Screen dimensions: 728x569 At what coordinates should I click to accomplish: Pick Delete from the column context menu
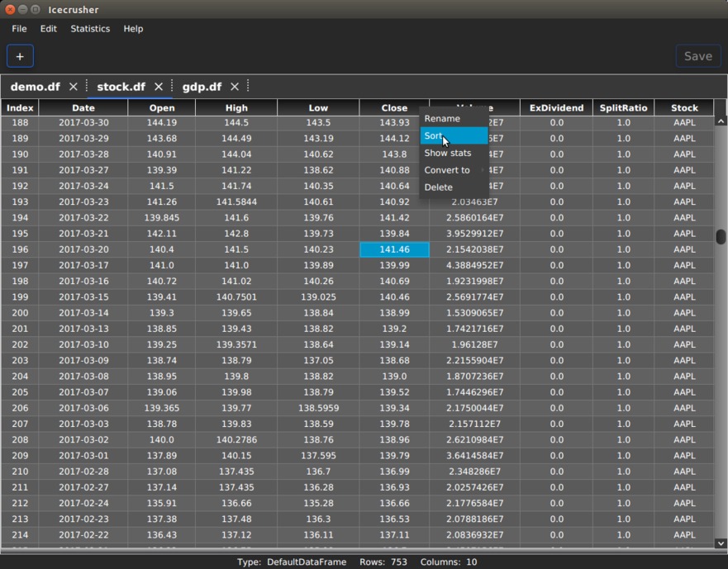(439, 187)
